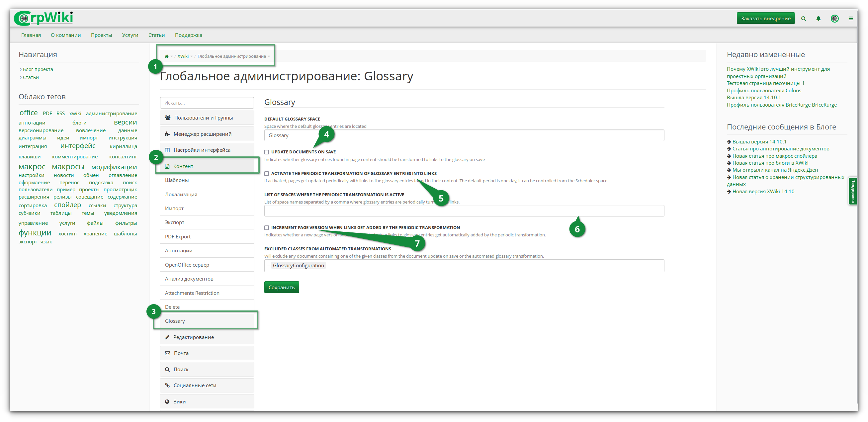Expand Настройки интерфейса section

point(207,150)
